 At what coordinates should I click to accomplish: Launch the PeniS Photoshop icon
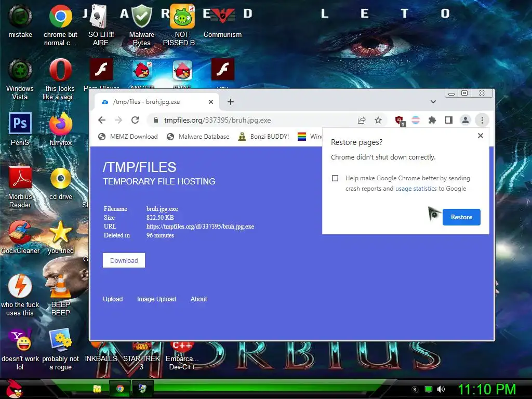[x=20, y=129]
